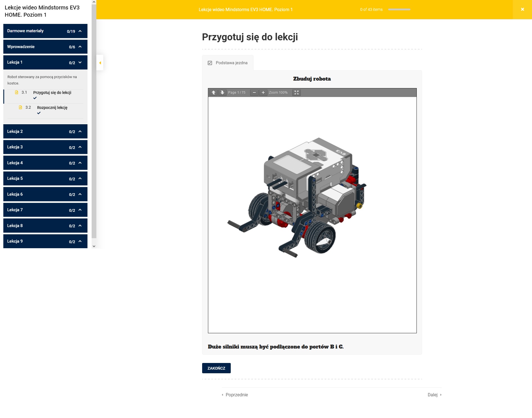Screen dimensions: 532x418
Task: Click the 'Page 1 / 75' indicator
Action: point(237,93)
